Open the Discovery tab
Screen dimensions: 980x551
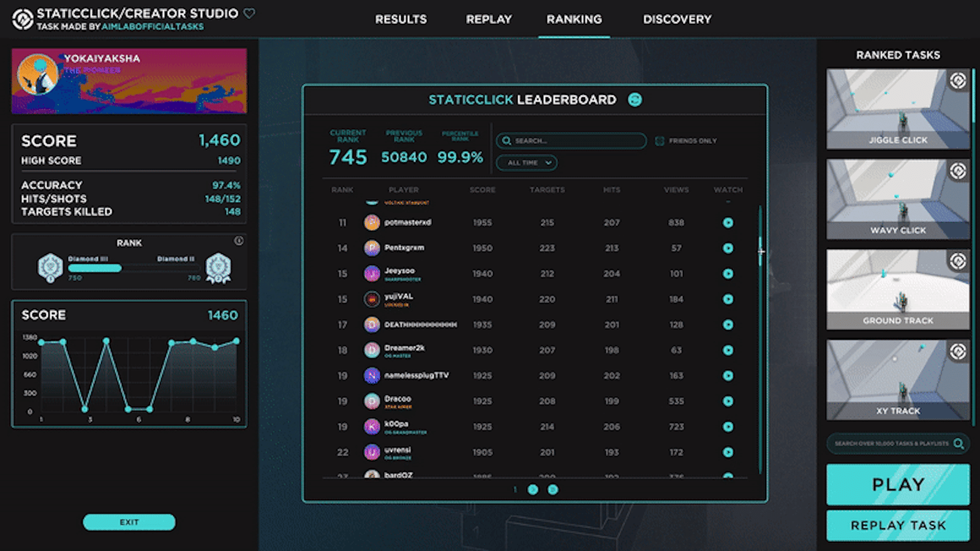pyautogui.click(x=677, y=20)
